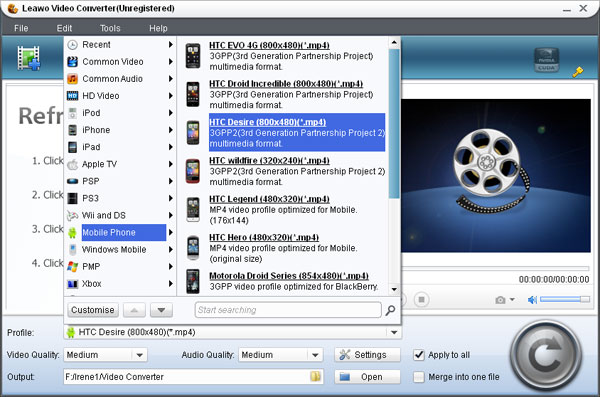Click the HD Video icon
Viewport: 600px width, 397px height.
click(x=72, y=96)
